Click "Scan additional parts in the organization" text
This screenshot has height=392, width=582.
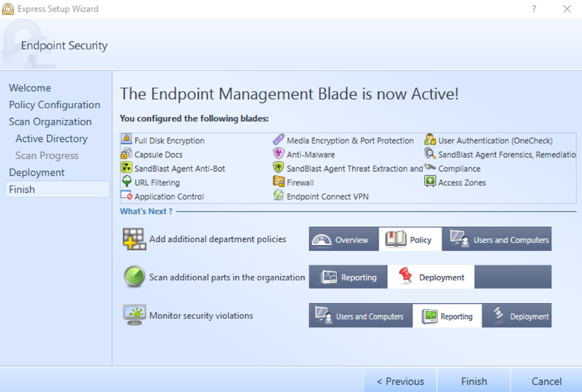coord(227,277)
